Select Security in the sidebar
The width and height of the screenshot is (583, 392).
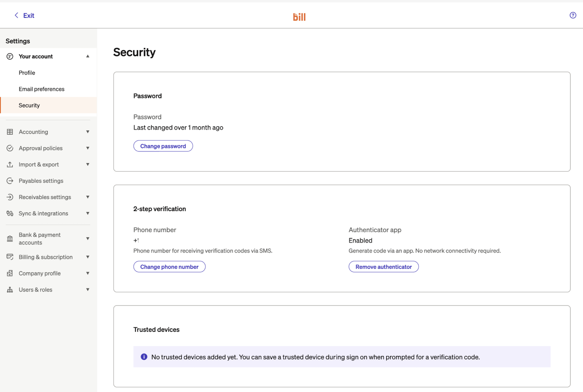pos(29,105)
